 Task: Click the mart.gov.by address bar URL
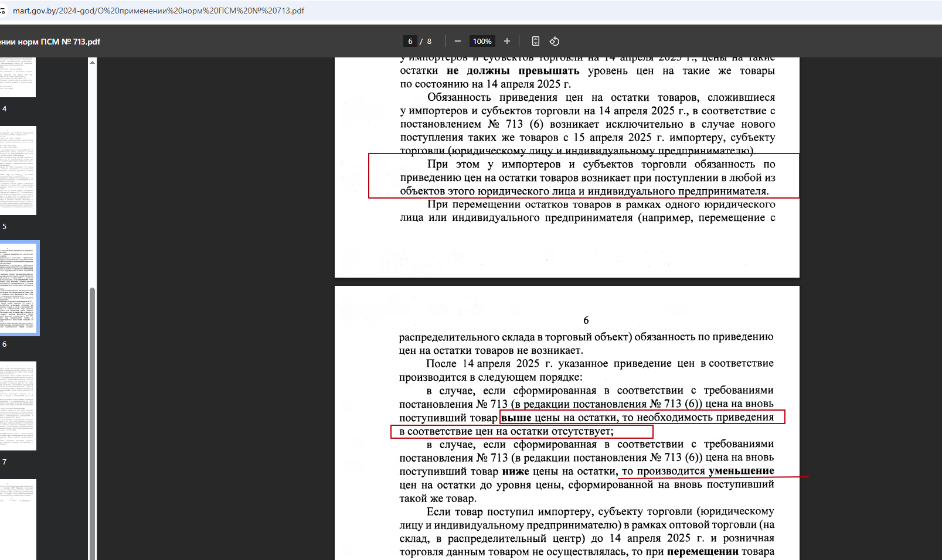(x=158, y=11)
